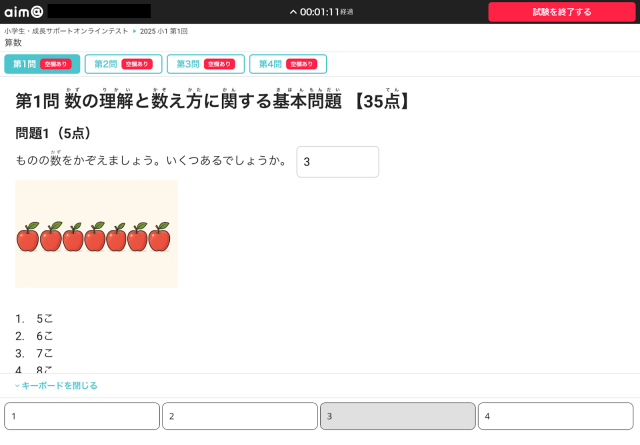Open the 2025 小1 第1回 breadcrumb

(x=164, y=32)
